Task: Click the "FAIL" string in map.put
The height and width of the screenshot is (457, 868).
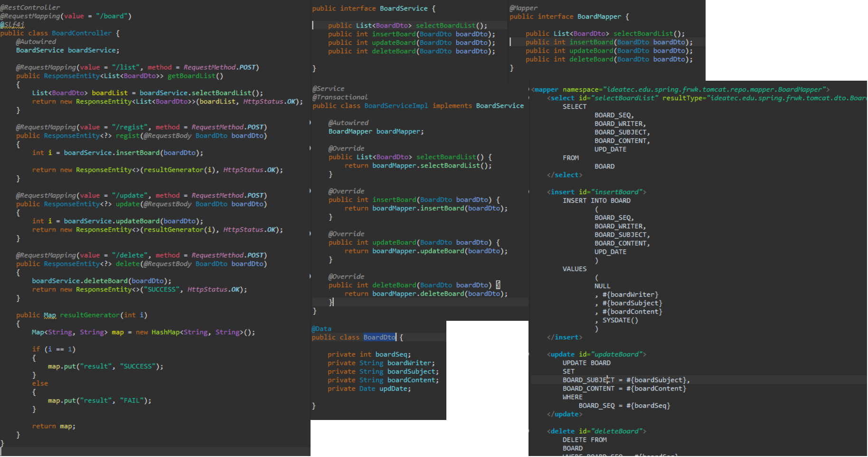Action: coord(132,401)
